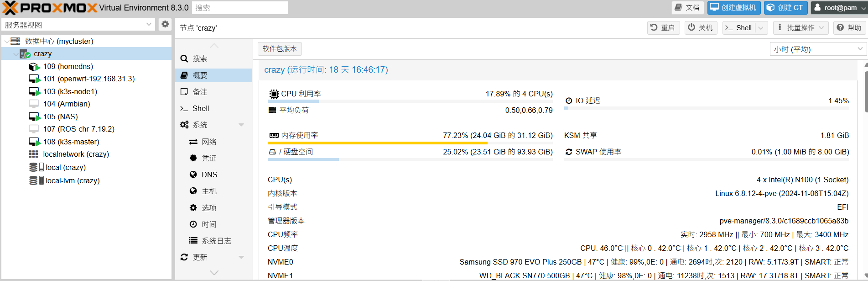The width and height of the screenshot is (868, 281).
Task: Click the localnetwork (crazy) grid icon
Action: pos(34,154)
